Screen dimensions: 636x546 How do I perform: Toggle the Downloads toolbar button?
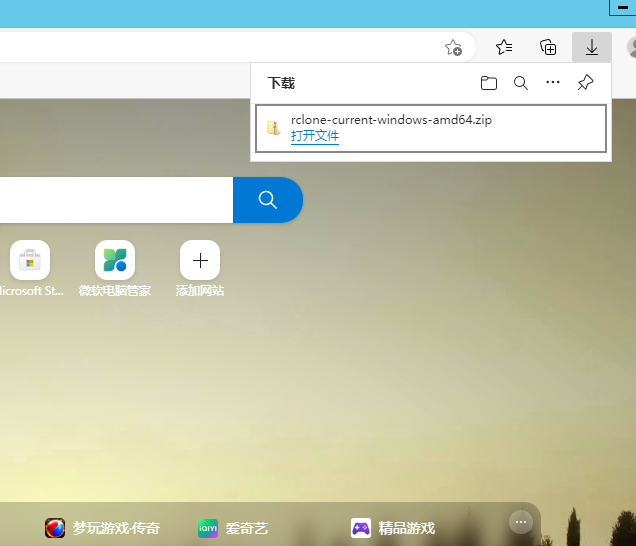tap(591, 47)
